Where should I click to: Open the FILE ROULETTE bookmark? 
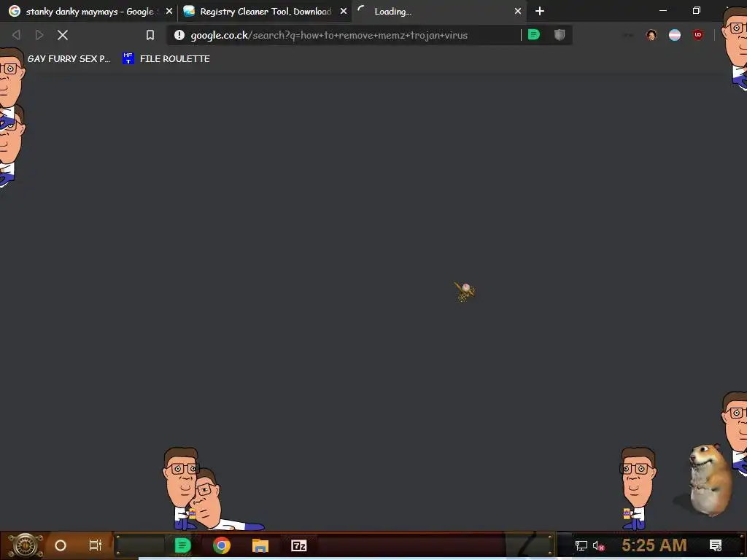coord(166,58)
